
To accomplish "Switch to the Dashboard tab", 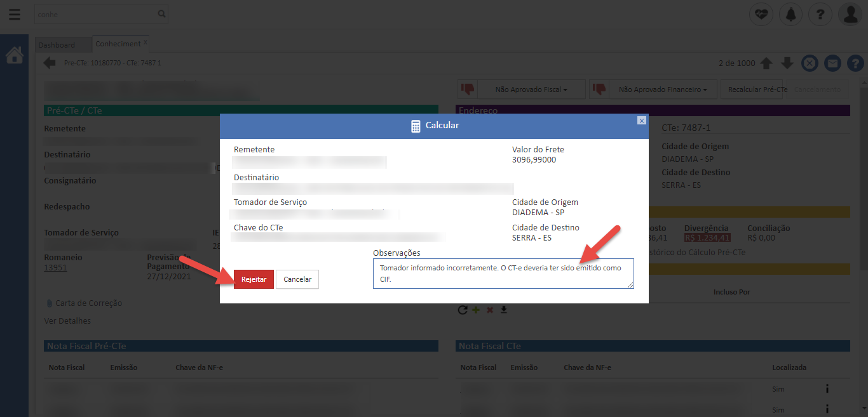I will point(57,45).
